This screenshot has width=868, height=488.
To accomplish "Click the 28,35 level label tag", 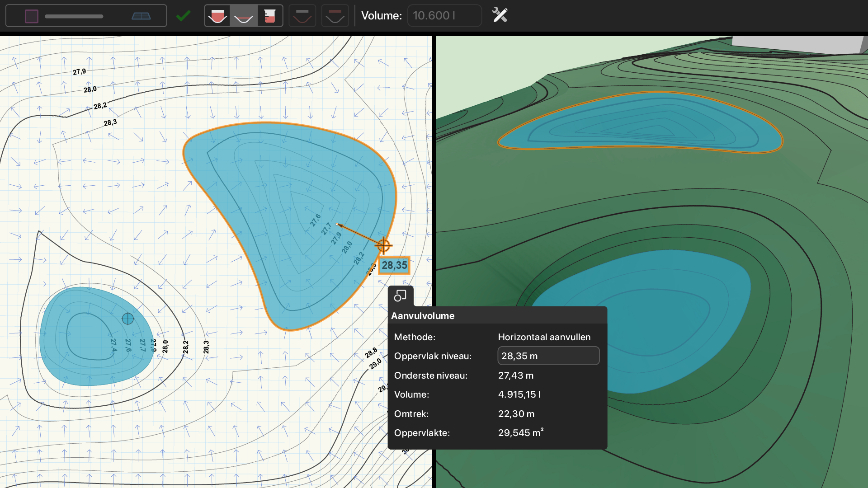I will (x=394, y=266).
